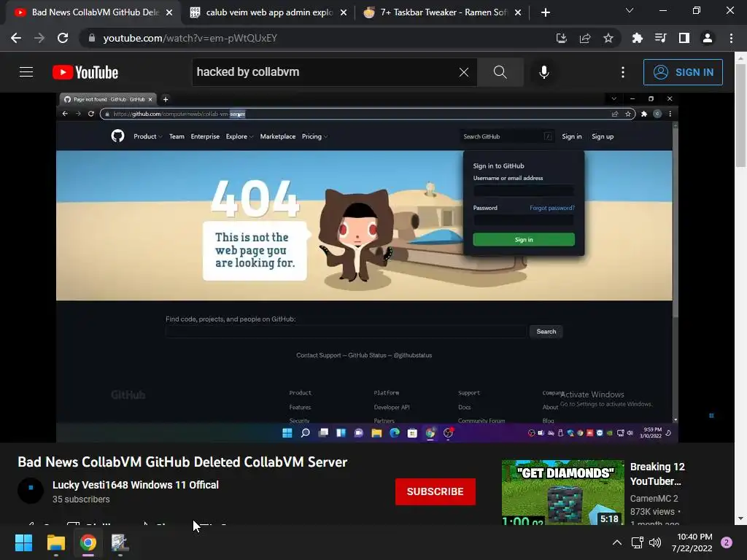Show hidden system tray icons
This screenshot has width=747, height=560.
click(616, 542)
